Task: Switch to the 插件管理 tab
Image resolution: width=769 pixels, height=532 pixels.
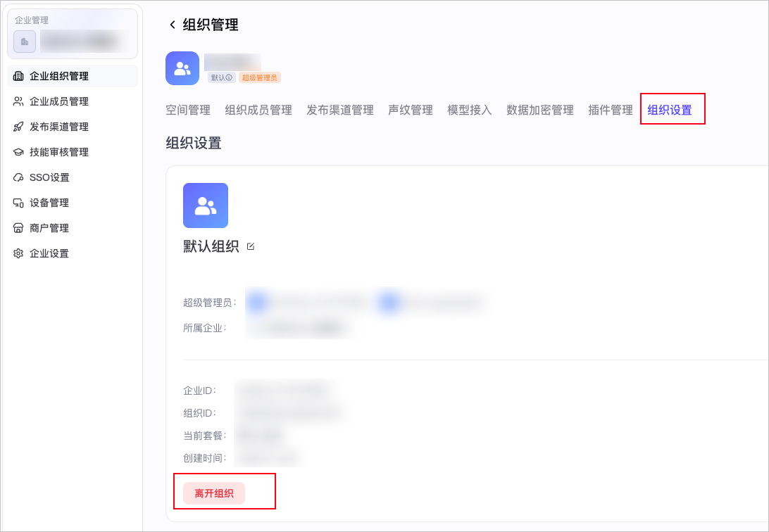Action: click(611, 110)
